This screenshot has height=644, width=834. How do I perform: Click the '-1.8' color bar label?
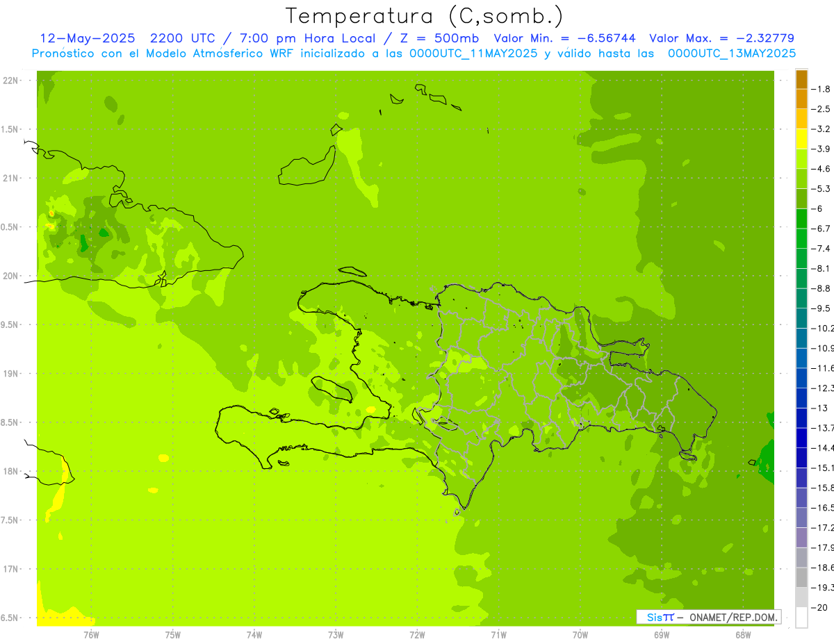click(822, 89)
